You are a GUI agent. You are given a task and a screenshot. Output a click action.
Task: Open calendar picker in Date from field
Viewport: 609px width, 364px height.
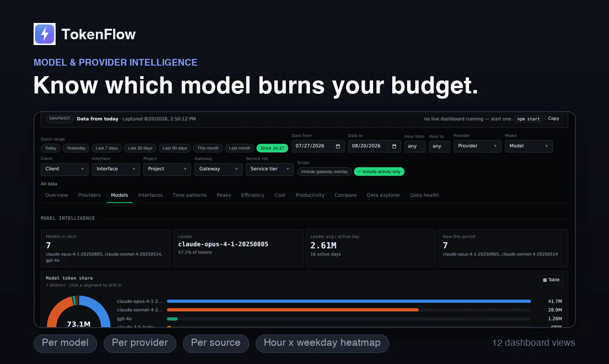[338, 146]
